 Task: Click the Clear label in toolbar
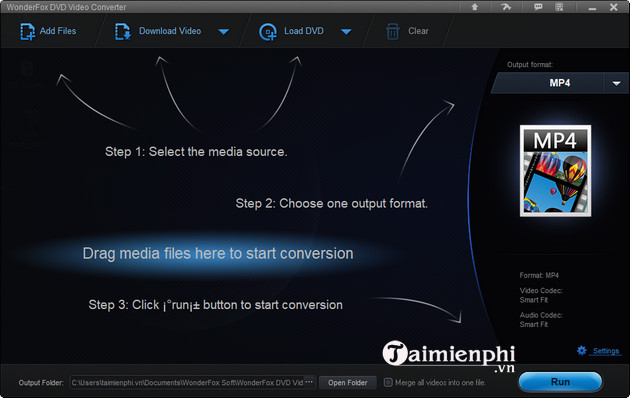click(x=418, y=31)
